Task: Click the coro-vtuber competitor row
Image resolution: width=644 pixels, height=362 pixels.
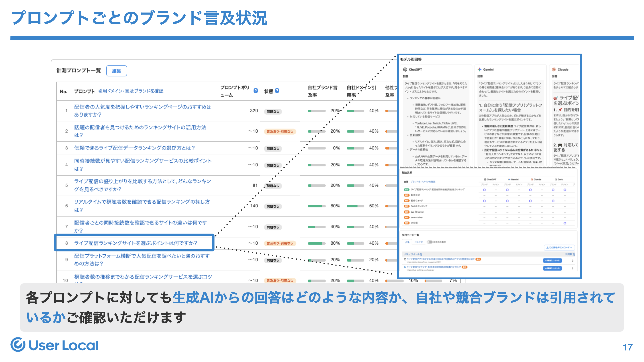Action: [489, 217]
